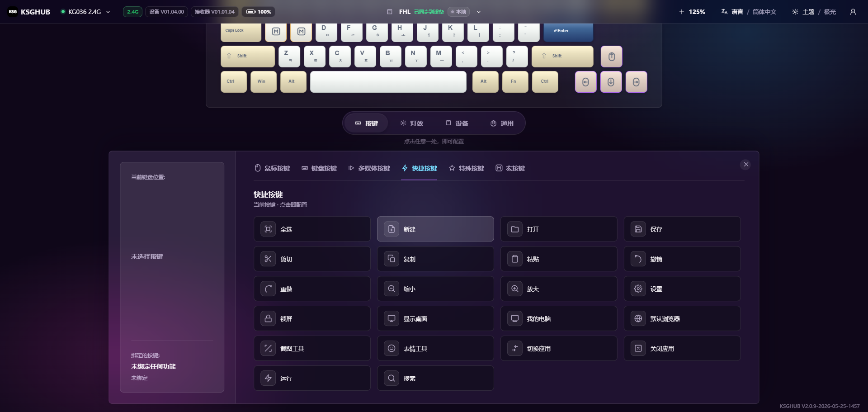The image size is (868, 412).
Task: Select the right Shift key
Action: point(562,57)
